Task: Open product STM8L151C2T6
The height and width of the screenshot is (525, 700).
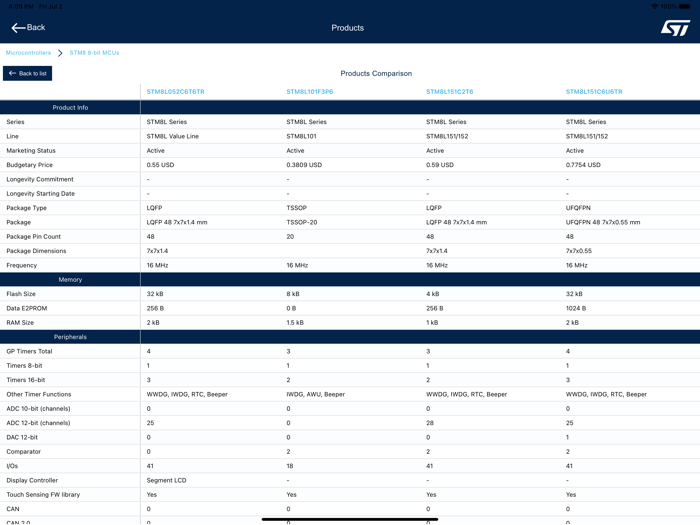Action: tap(450, 92)
